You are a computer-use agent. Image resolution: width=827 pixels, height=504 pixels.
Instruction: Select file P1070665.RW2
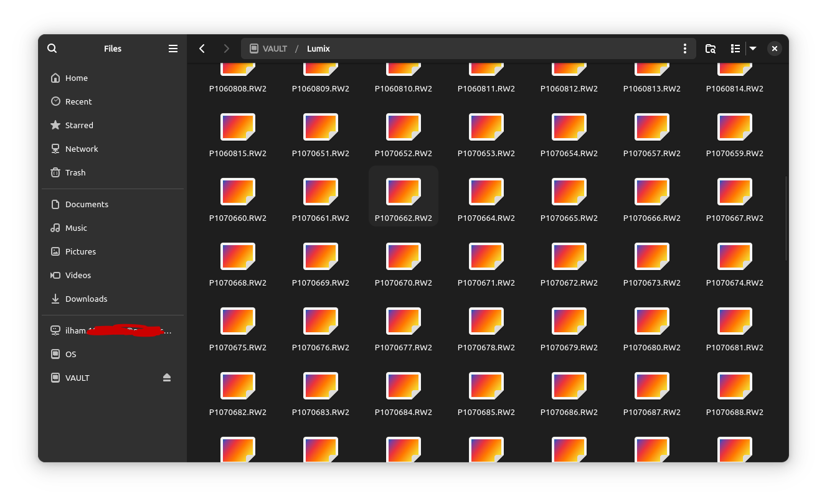click(569, 200)
